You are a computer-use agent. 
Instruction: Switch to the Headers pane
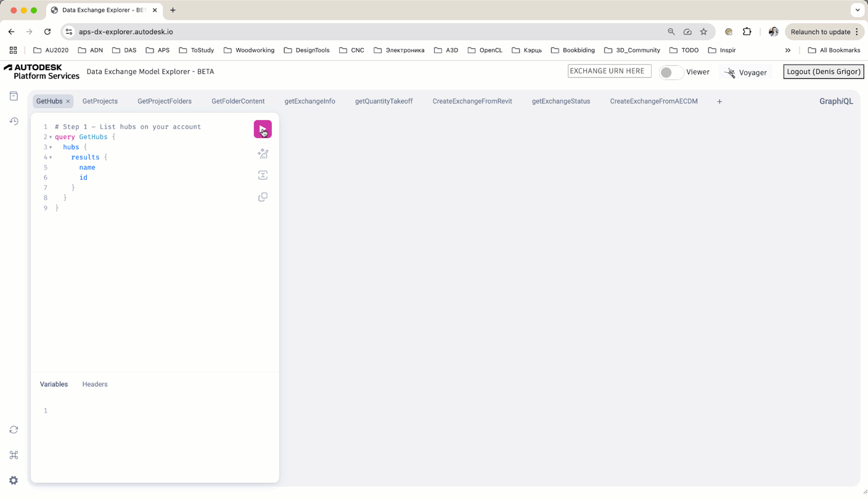pyautogui.click(x=95, y=384)
